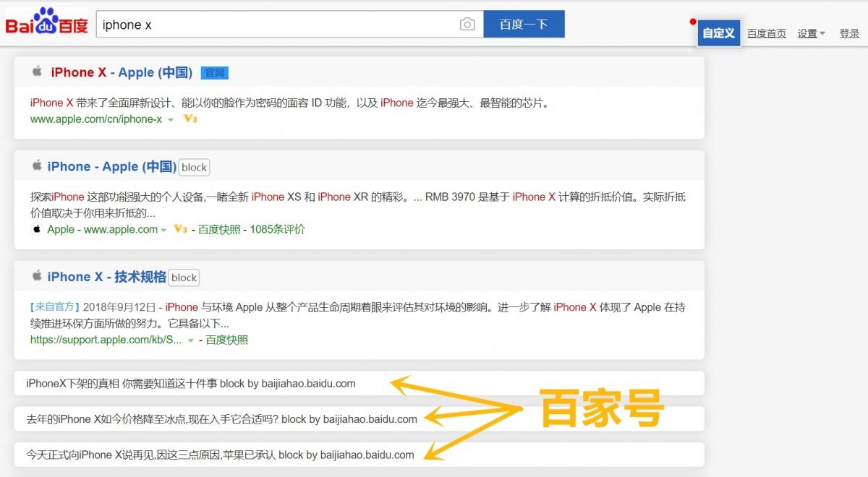Screen dimensions: 868x477
Task: Click the Apple favicon beside iPhone X - Apple (中国)
Action: click(x=37, y=71)
